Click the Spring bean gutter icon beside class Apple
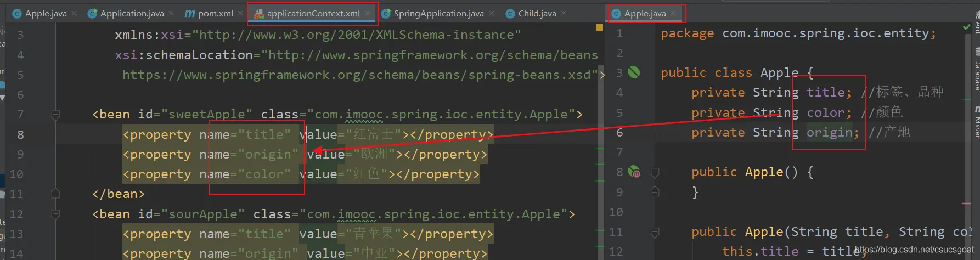 tap(634, 72)
